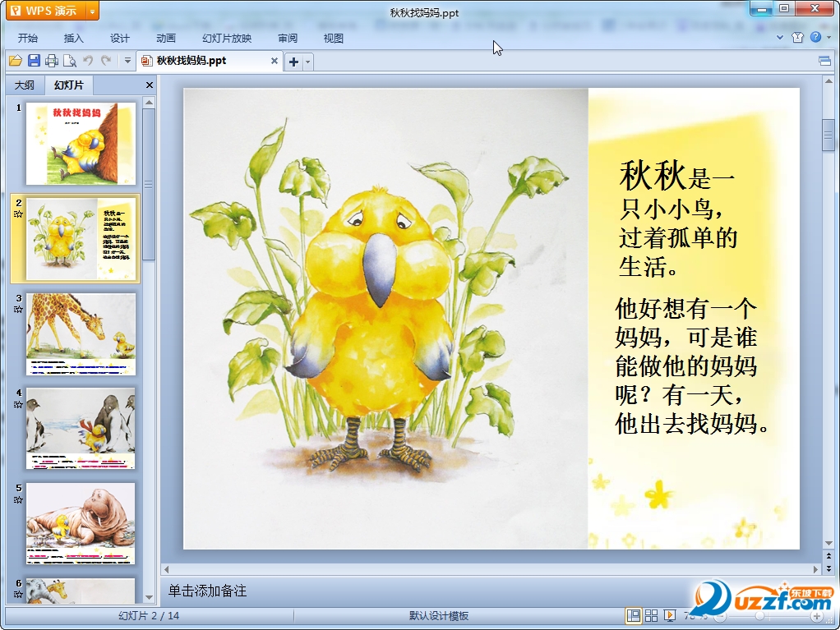Start slideshow from status bar play icon
The height and width of the screenshot is (630, 840).
coord(670,616)
